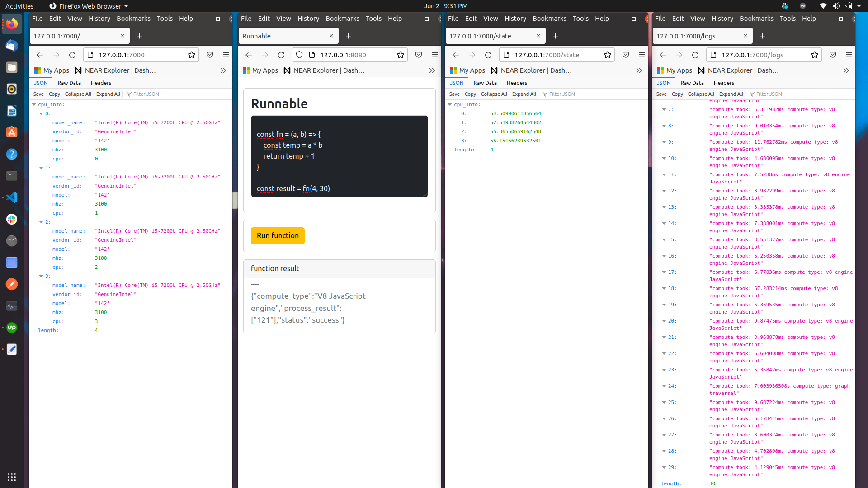Switch to Raw Data tab in the state window
Image resolution: width=868 pixels, height=488 pixels.
click(x=485, y=83)
